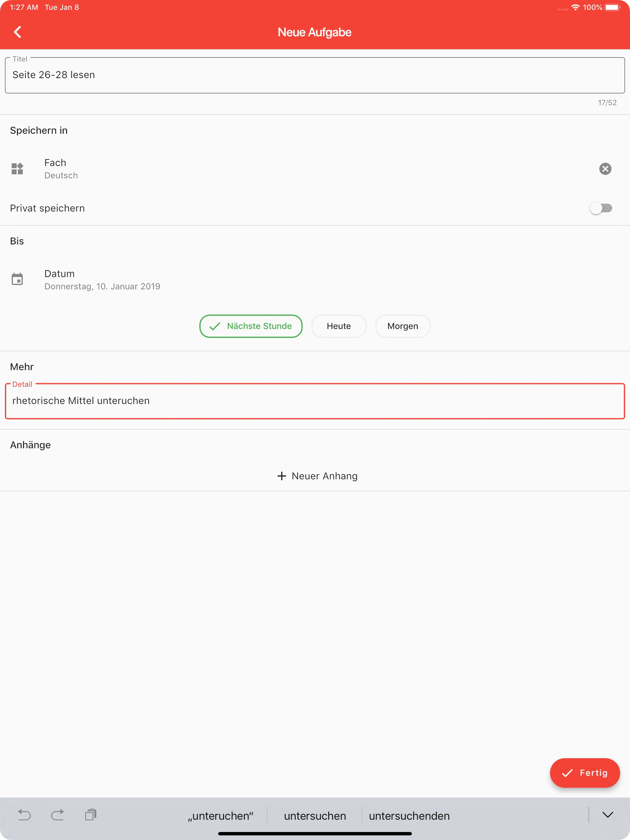Deselect the Nächste Stunde chip
630x840 pixels.
coord(251,326)
